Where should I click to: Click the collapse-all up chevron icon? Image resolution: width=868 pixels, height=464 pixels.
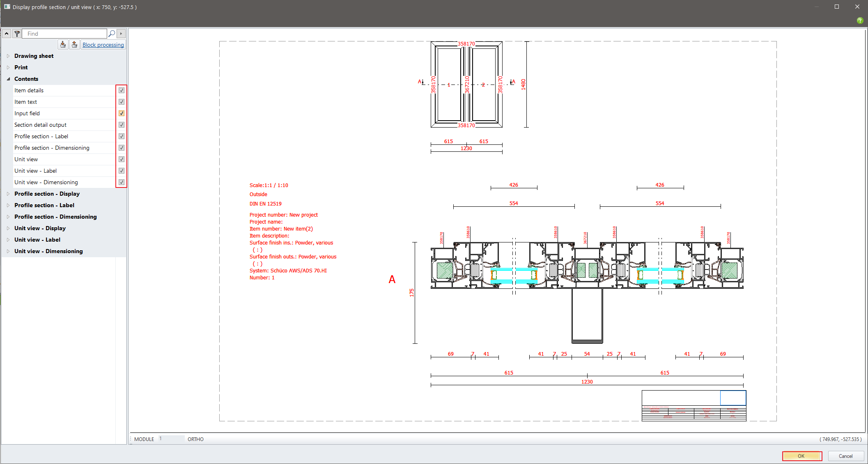tap(7, 34)
